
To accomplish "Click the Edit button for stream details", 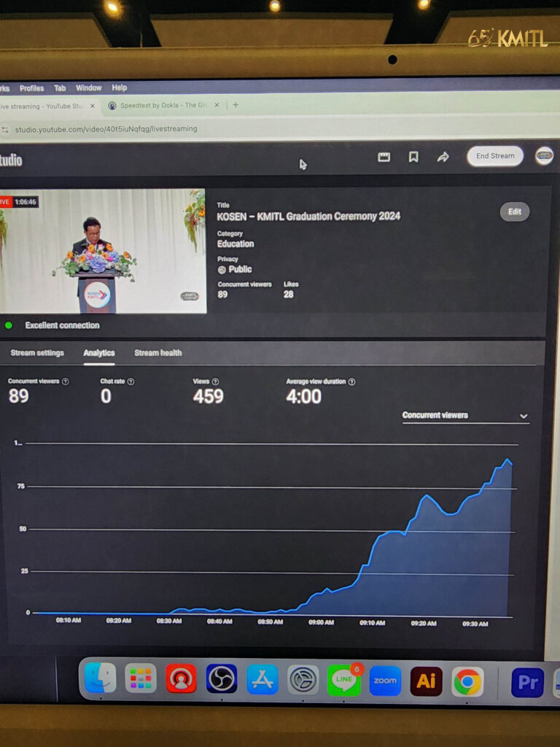I will coord(514,212).
